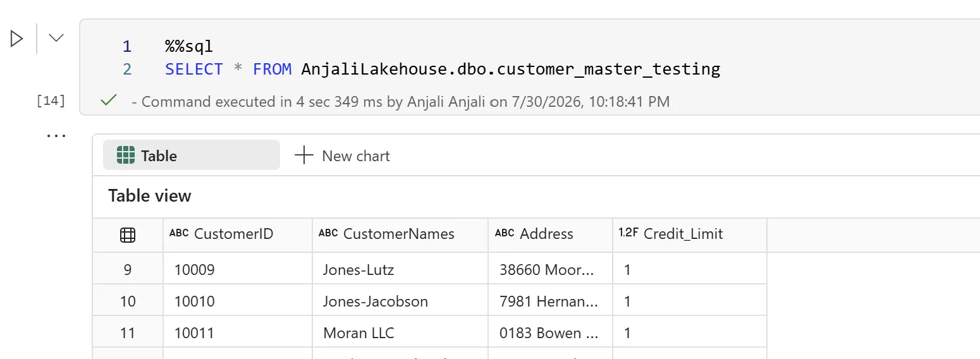Place cursor in SELECT statement code line
The image size is (980, 359).
[x=443, y=69]
